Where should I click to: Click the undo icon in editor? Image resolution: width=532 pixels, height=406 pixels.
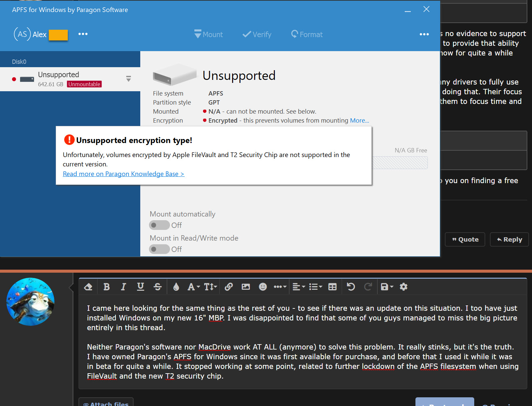(351, 287)
